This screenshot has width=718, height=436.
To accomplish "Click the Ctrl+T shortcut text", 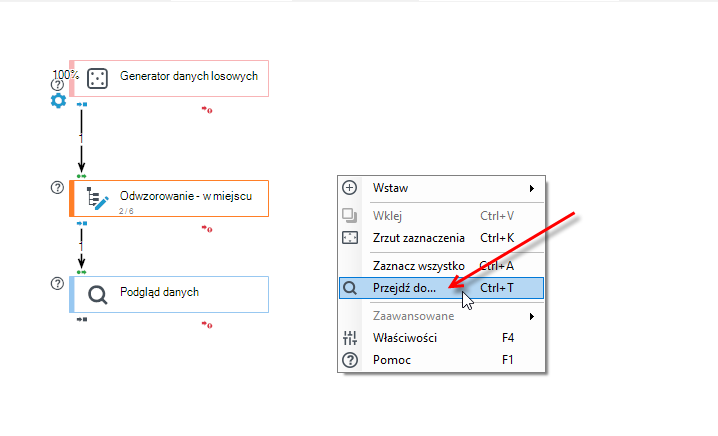I will 497,288.
